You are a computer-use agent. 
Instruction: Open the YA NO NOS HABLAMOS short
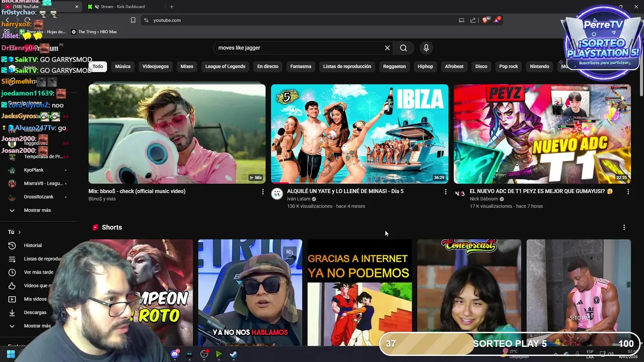click(250, 293)
